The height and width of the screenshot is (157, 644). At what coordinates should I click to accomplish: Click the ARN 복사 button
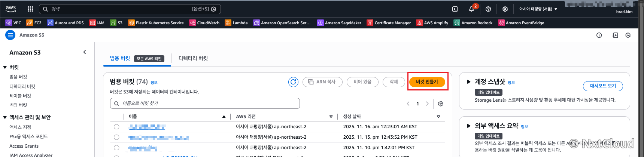tap(322, 81)
